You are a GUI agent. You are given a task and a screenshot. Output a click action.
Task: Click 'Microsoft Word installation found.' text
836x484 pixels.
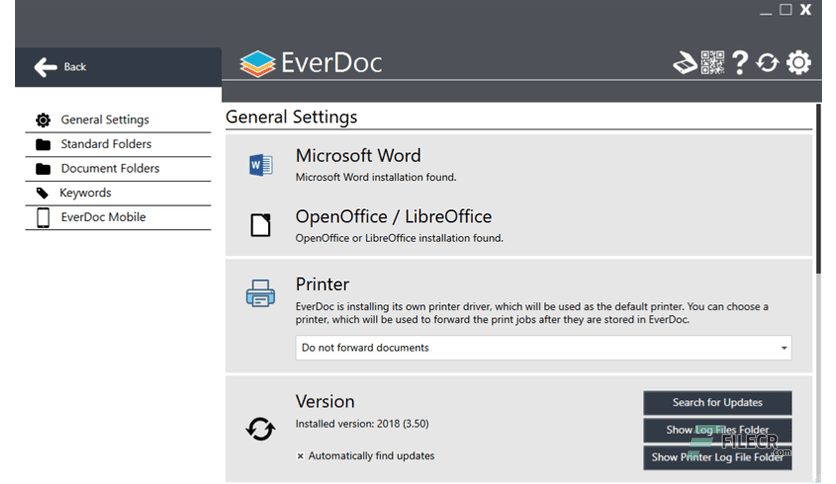376,177
